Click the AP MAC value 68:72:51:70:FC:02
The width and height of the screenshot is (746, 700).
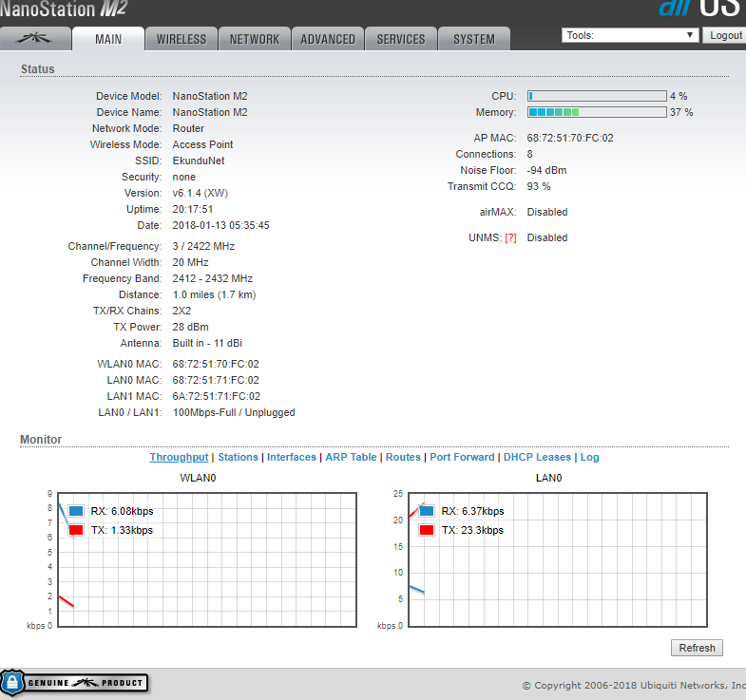[570, 138]
